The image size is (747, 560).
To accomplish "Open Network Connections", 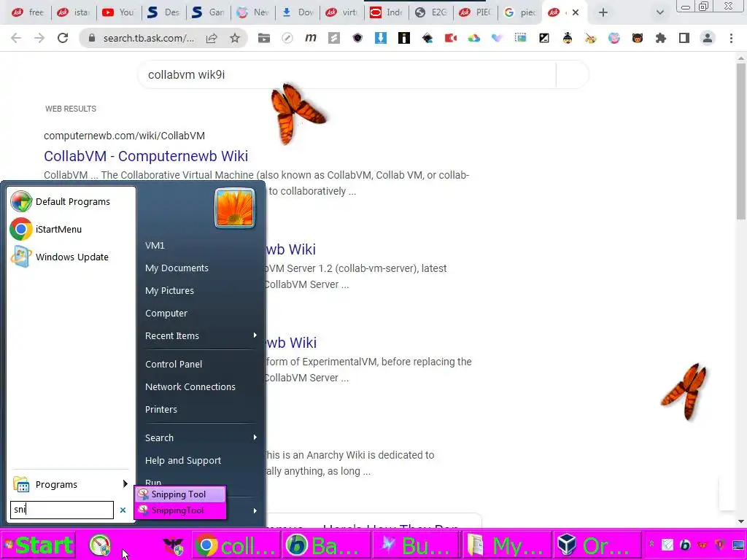I will point(190,386).
